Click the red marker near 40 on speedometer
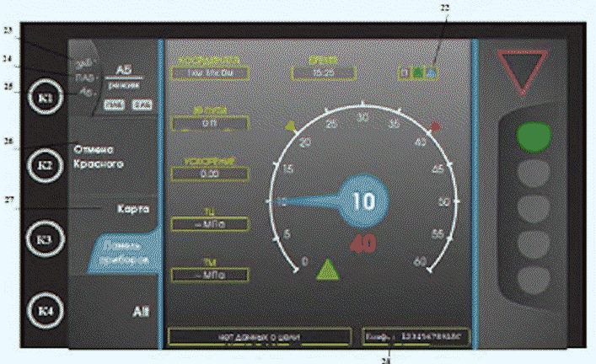Screen dimensions: 596x364 [x=435, y=126]
